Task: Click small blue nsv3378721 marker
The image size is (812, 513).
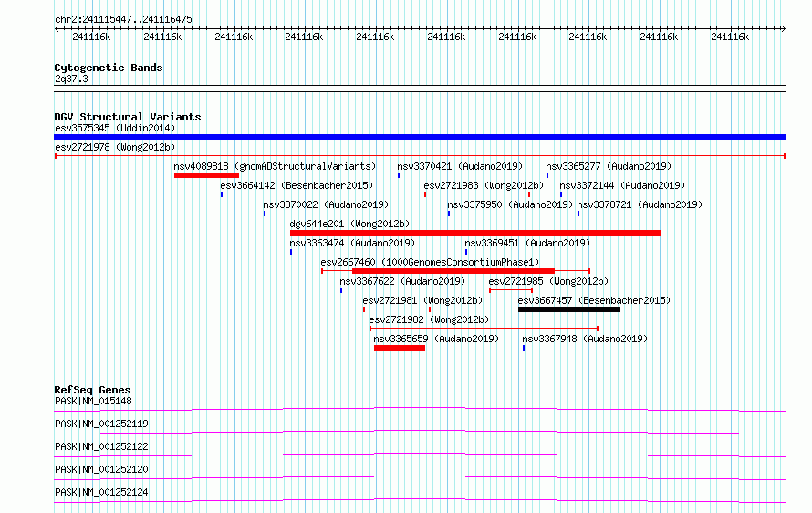Action: (x=578, y=214)
